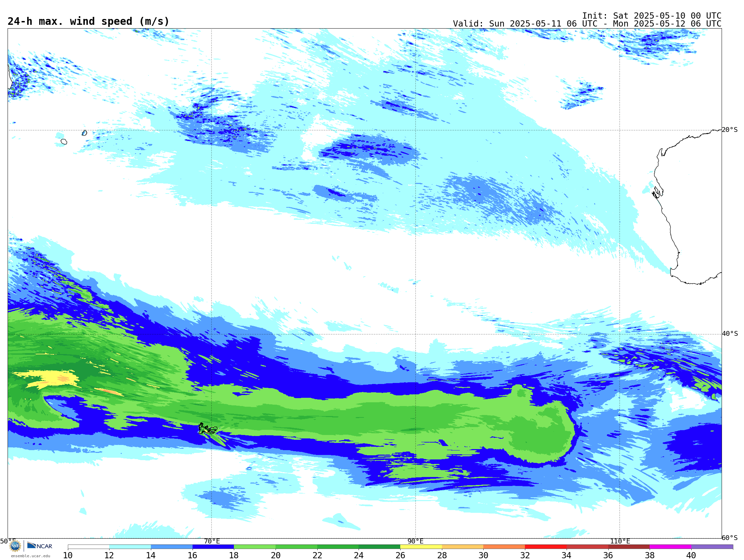Screen dimensions: 744x560
Task: Click the colorbar label '20'
Action: [x=276, y=556]
